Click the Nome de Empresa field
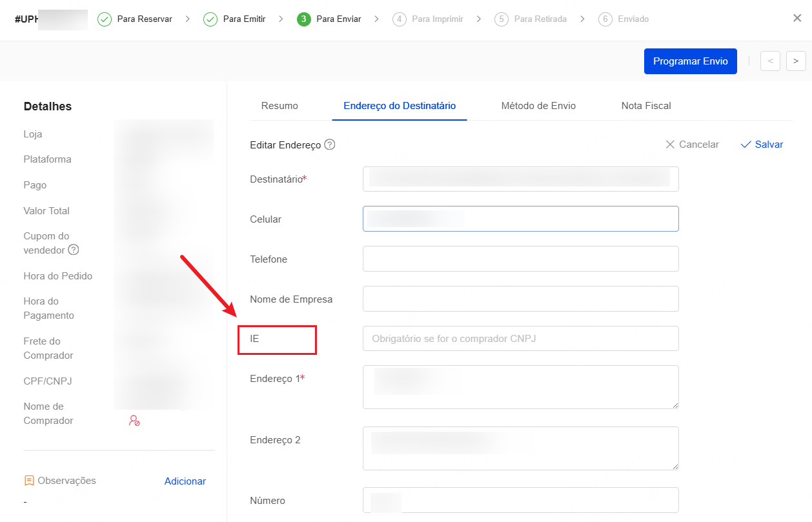 point(521,299)
